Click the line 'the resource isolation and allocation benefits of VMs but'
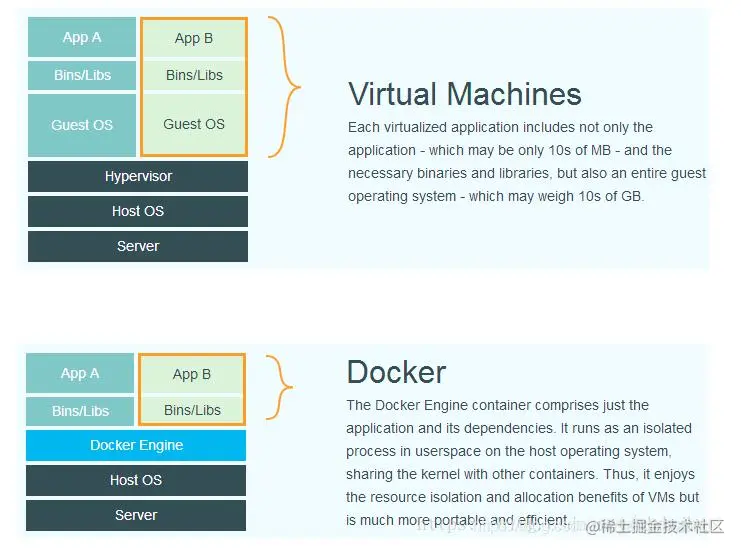741x552 pixels. click(523, 497)
